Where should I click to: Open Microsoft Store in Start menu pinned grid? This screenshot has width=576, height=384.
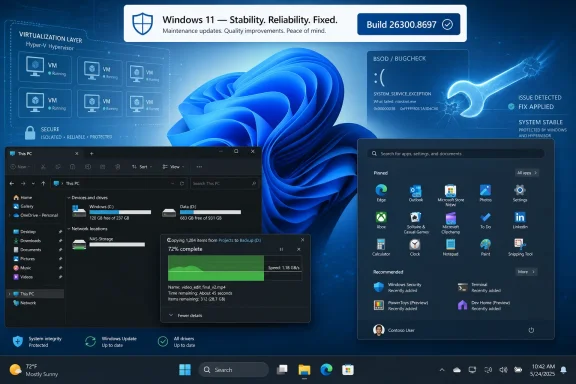(x=450, y=195)
